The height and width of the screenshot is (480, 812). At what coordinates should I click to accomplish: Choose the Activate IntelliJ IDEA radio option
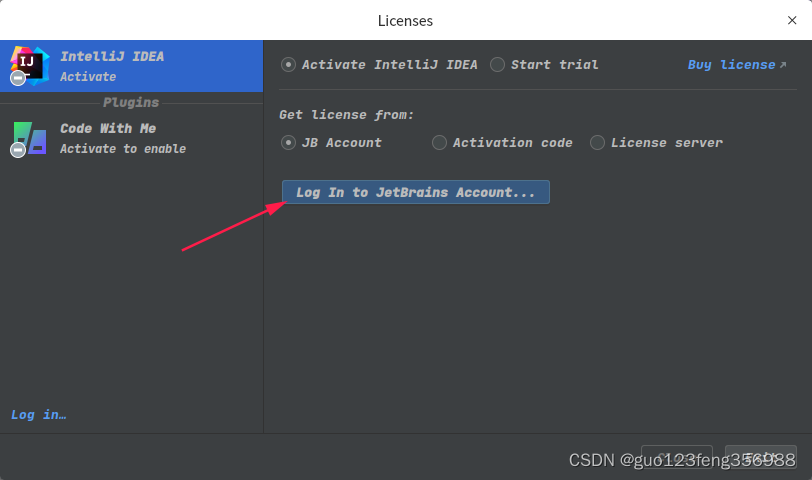pos(379,65)
